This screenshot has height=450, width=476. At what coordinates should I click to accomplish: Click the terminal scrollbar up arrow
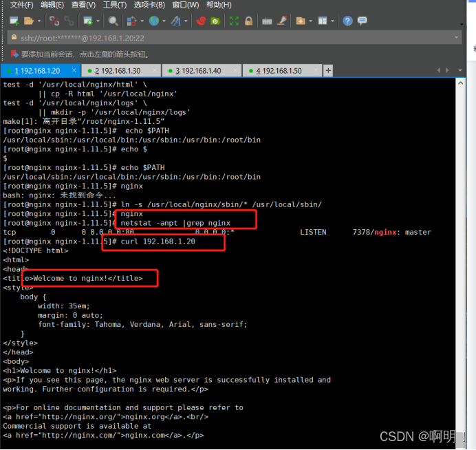(460, 83)
